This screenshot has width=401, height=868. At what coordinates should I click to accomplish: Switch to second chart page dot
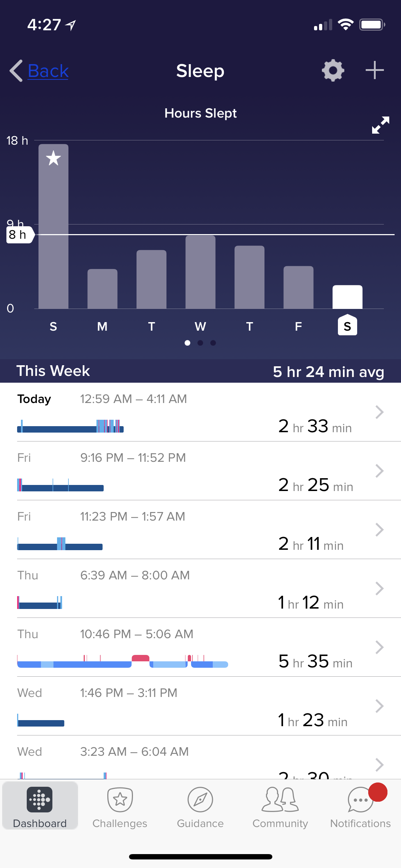click(x=200, y=343)
